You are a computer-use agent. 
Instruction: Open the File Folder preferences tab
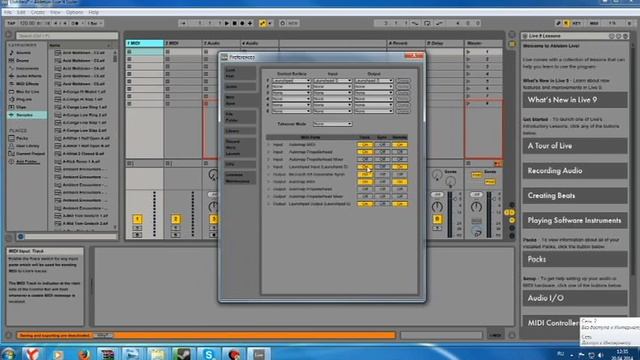coord(240,117)
